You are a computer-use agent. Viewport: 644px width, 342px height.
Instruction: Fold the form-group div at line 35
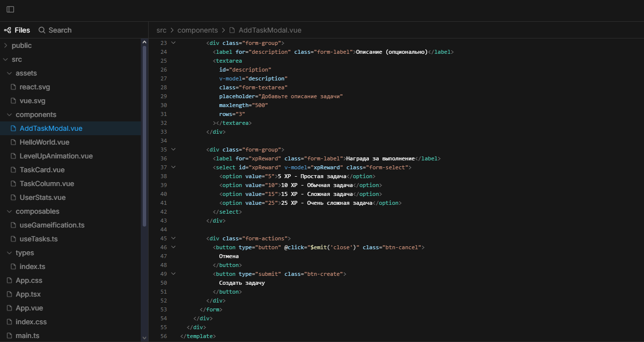coord(173,150)
